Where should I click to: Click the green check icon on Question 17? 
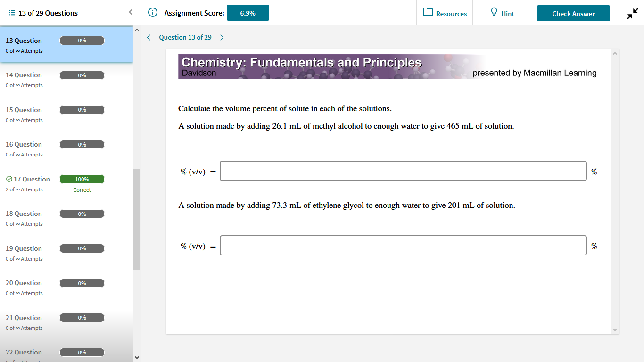pos(9,179)
